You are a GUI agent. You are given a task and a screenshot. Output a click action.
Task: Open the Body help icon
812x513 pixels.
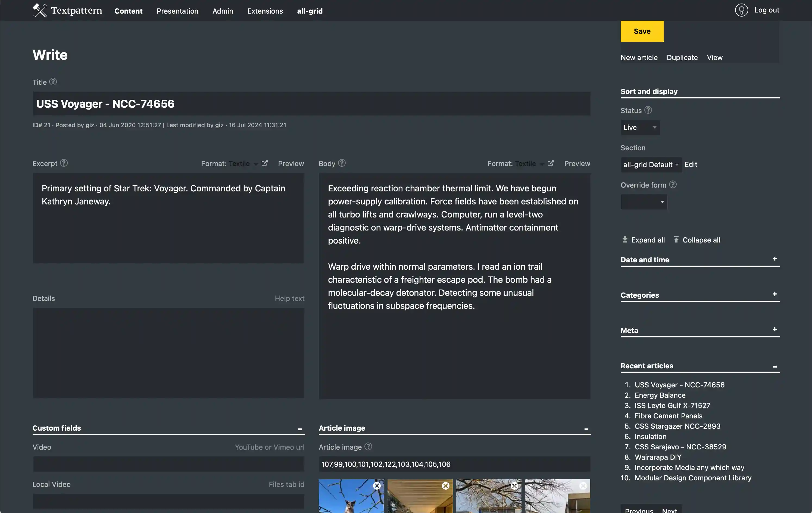pos(342,163)
